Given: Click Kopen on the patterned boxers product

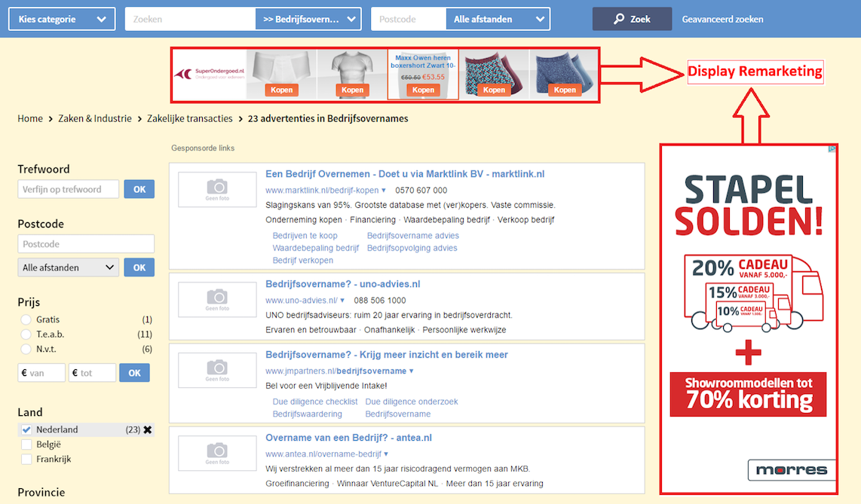Looking at the screenshot, I should (x=494, y=90).
